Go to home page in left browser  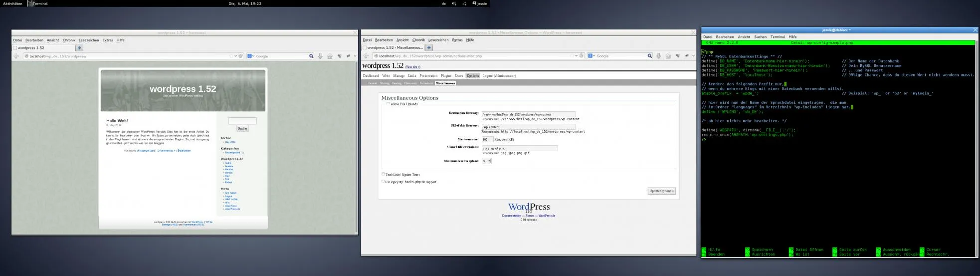(x=330, y=56)
